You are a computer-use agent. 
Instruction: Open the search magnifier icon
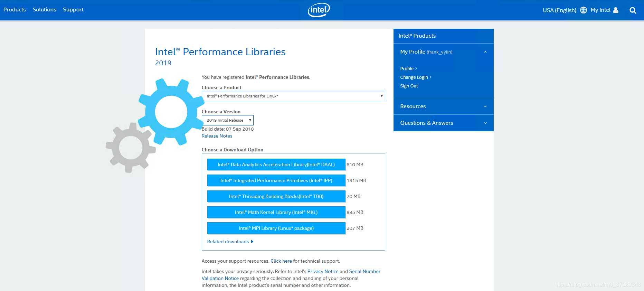633,10
